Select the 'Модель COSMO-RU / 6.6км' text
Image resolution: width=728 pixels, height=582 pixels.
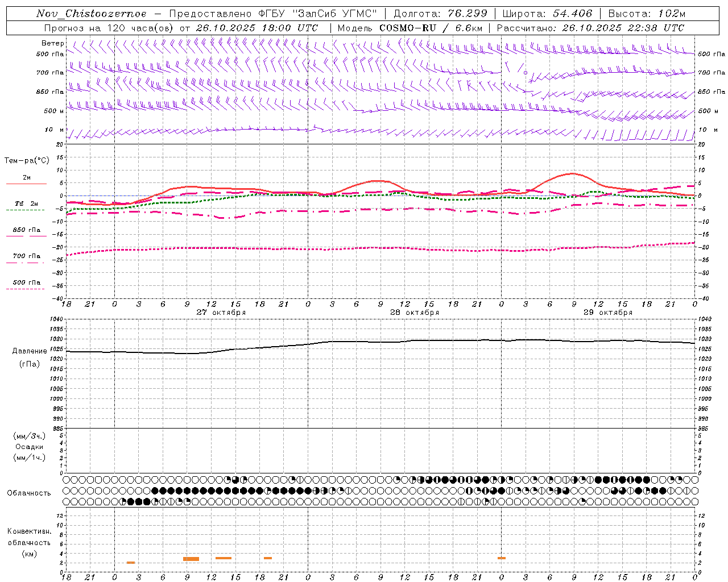(x=409, y=28)
